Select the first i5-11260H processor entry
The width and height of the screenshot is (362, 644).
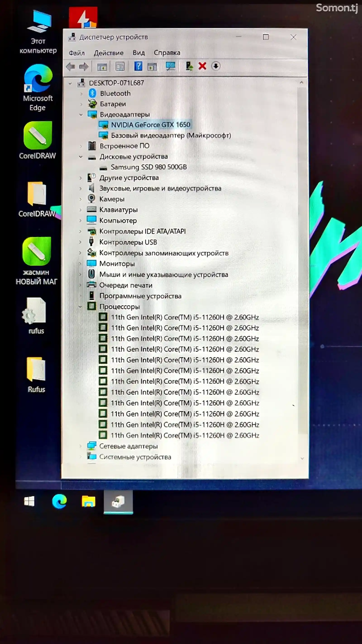pos(185,317)
